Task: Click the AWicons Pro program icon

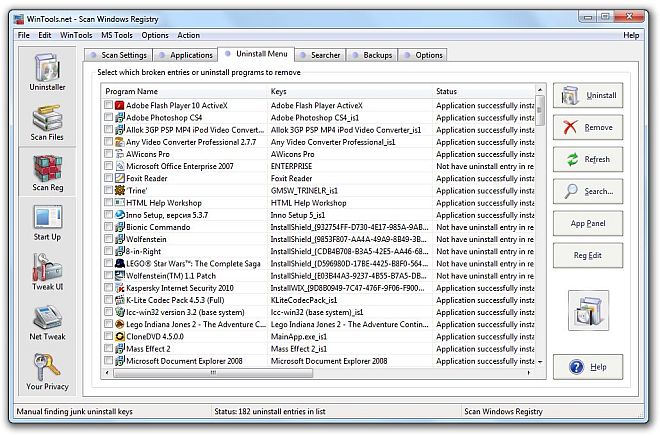Action: (120, 154)
